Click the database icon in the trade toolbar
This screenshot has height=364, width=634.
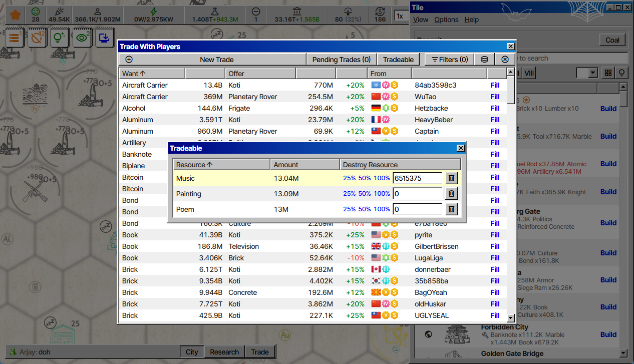(484, 60)
